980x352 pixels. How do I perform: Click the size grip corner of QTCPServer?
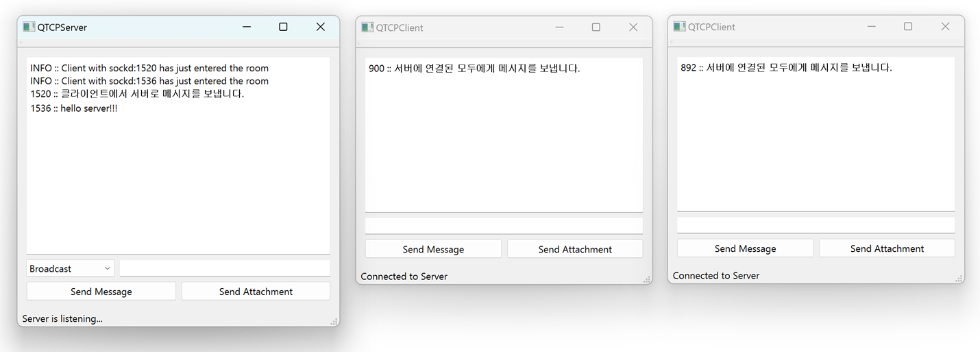pyautogui.click(x=334, y=321)
